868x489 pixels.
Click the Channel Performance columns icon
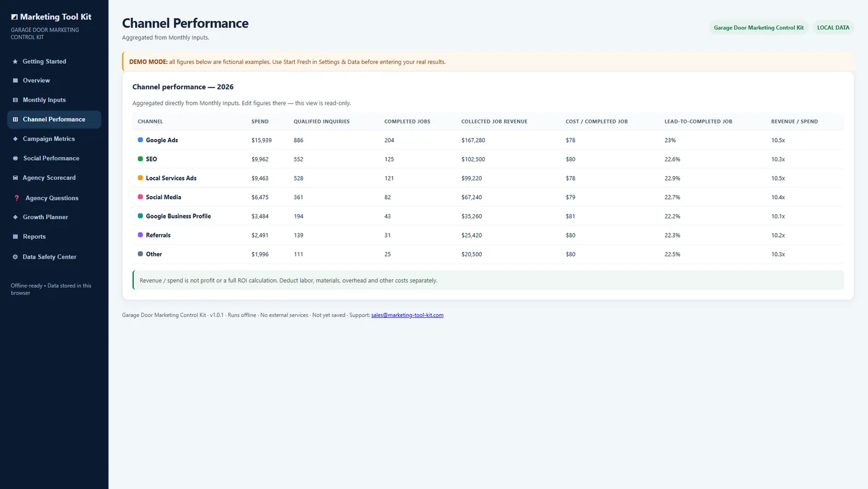15,119
